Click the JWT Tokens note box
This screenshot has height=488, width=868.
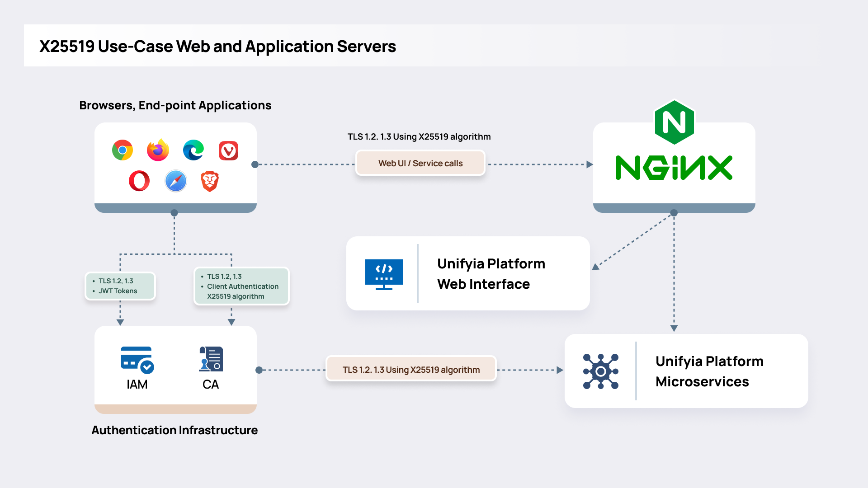[x=120, y=286]
